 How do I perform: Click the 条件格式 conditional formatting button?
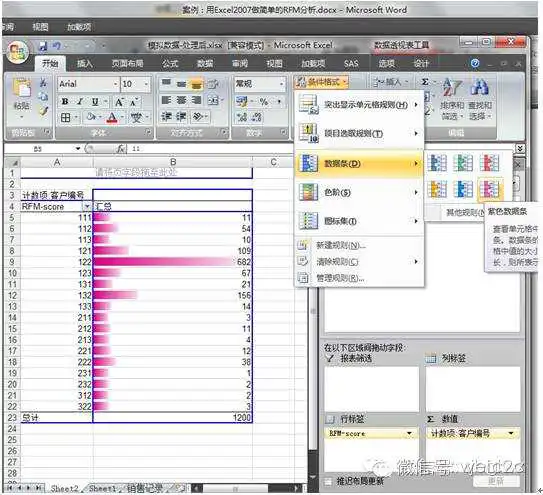(322, 82)
